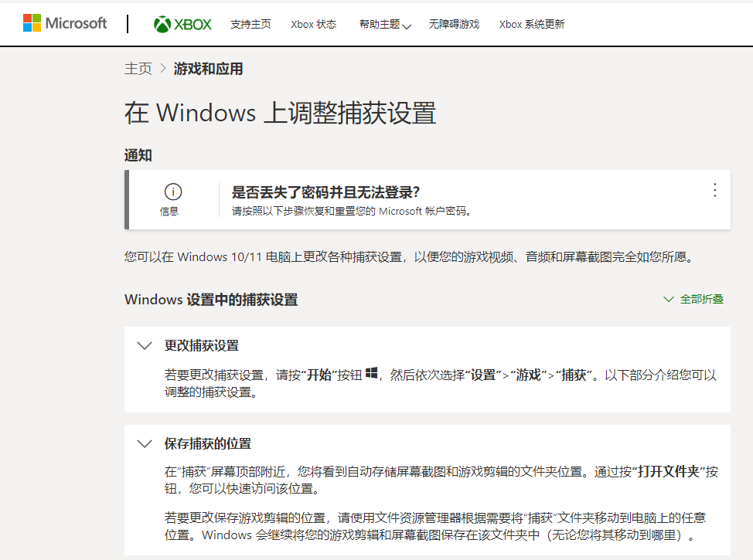The image size is (753, 560).
Task: Click the 通知 heading
Action: [x=138, y=155]
